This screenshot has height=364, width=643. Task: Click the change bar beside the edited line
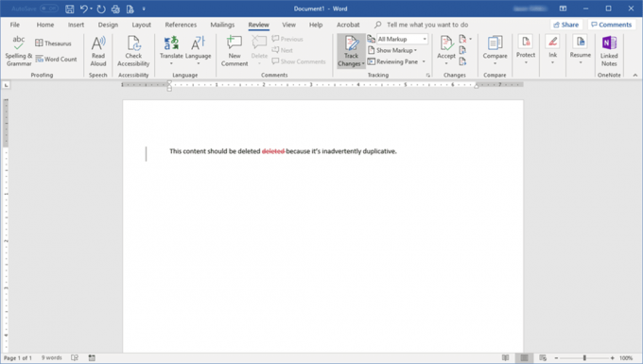146,154
